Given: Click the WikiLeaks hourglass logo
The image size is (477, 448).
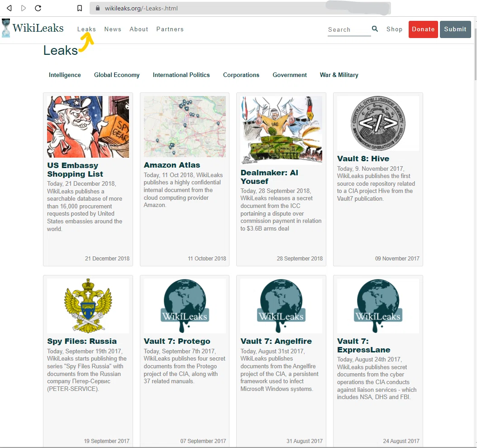Looking at the screenshot, I should (6, 28).
